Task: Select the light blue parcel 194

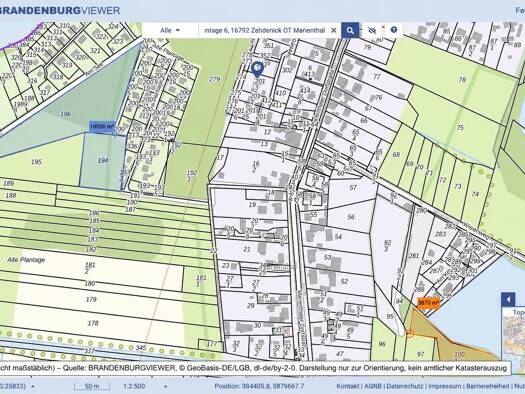Action: click(x=102, y=161)
